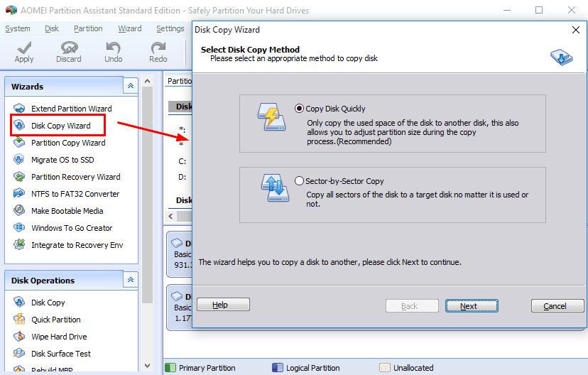
Task: Click the Disk Copy Wizard icon
Action: point(19,125)
